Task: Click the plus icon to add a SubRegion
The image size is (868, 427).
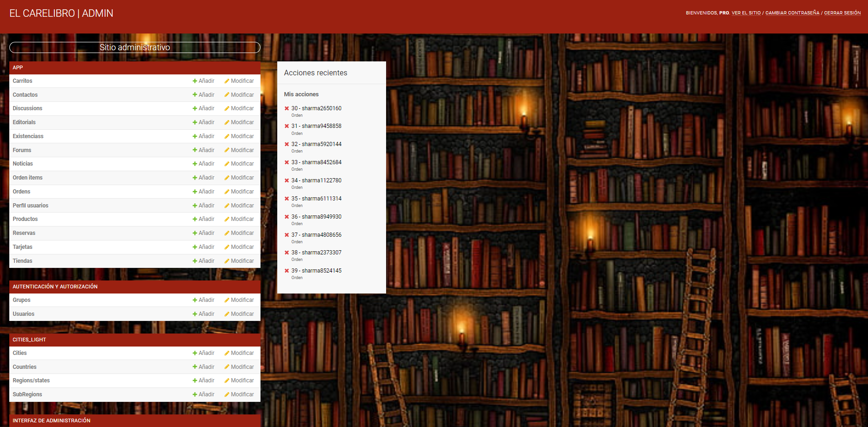Action: (195, 394)
